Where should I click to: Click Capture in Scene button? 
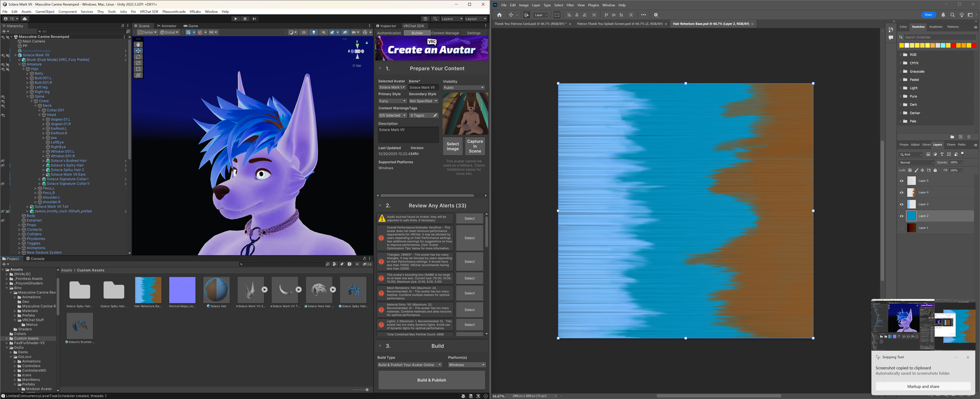(475, 146)
